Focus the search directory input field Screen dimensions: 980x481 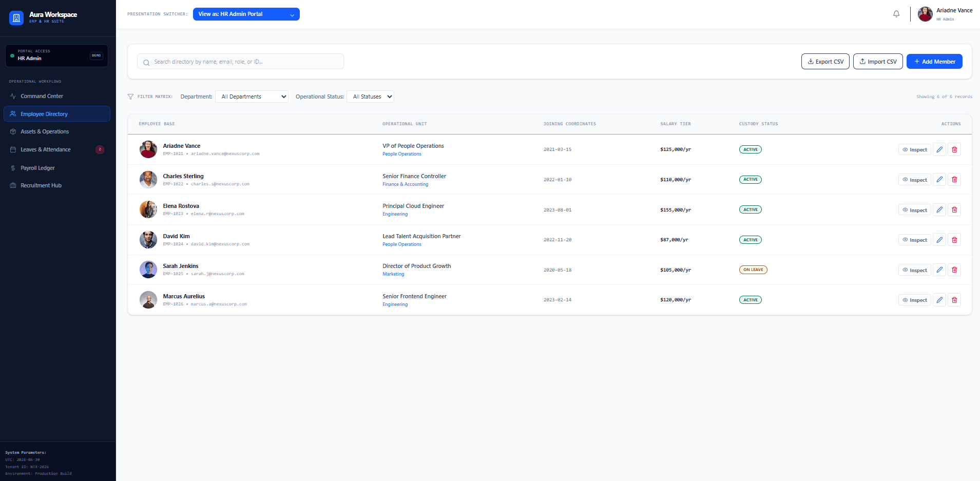pyautogui.click(x=240, y=62)
